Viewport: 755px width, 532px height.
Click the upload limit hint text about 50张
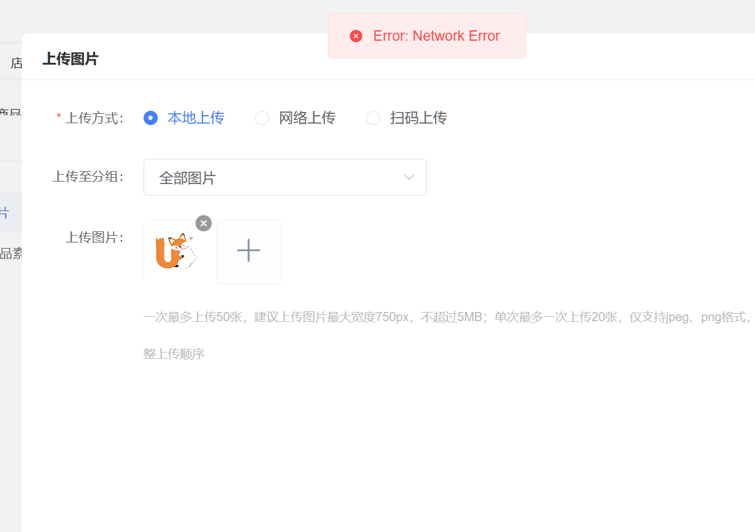tap(449, 317)
